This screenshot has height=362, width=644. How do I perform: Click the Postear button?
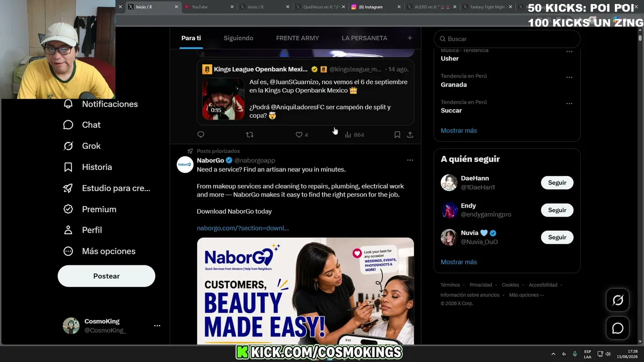pyautogui.click(x=106, y=276)
